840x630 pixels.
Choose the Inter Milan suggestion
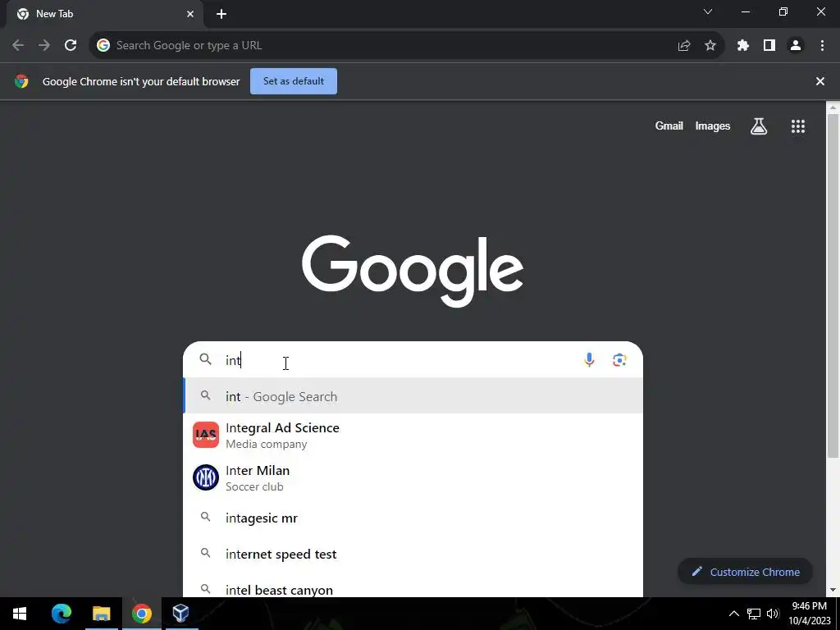413,478
